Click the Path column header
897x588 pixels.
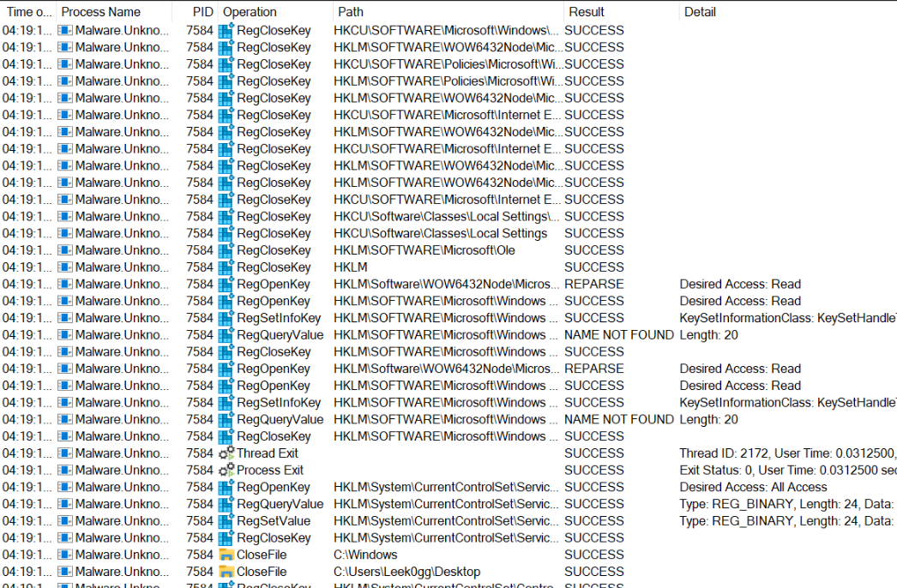point(351,12)
